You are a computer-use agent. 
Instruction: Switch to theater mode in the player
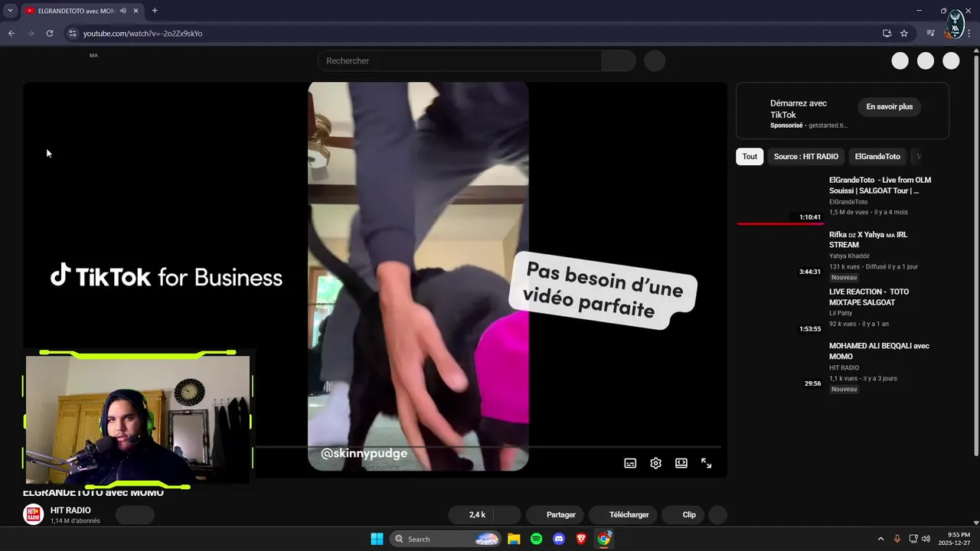[x=681, y=463]
